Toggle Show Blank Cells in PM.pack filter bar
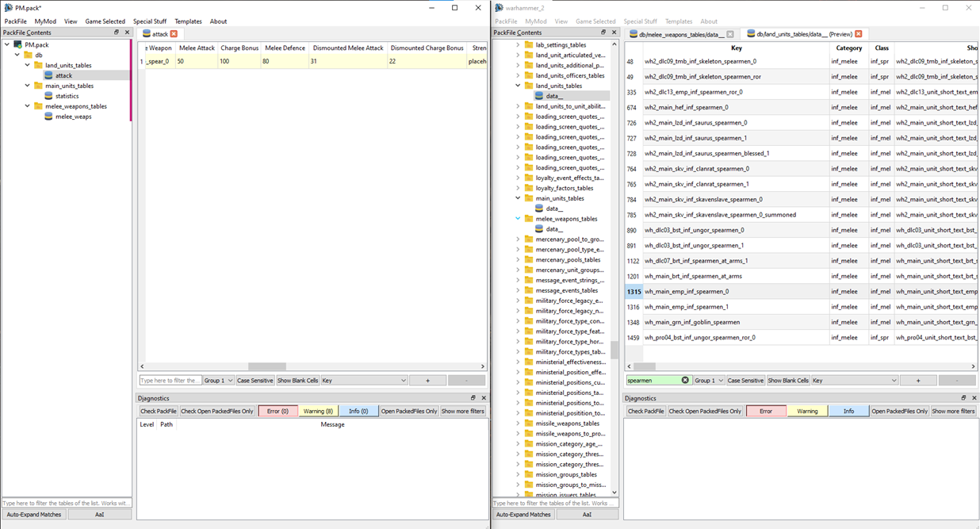Image resolution: width=980 pixels, height=529 pixels. pyautogui.click(x=297, y=381)
